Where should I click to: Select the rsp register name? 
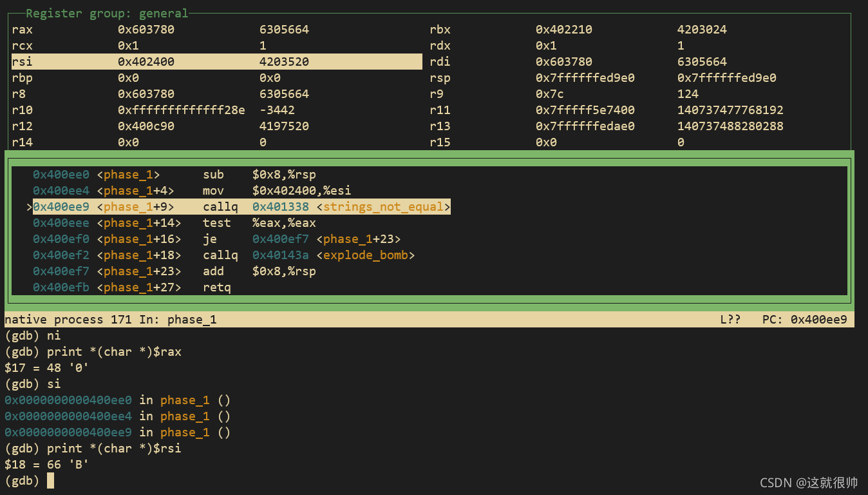[440, 78]
